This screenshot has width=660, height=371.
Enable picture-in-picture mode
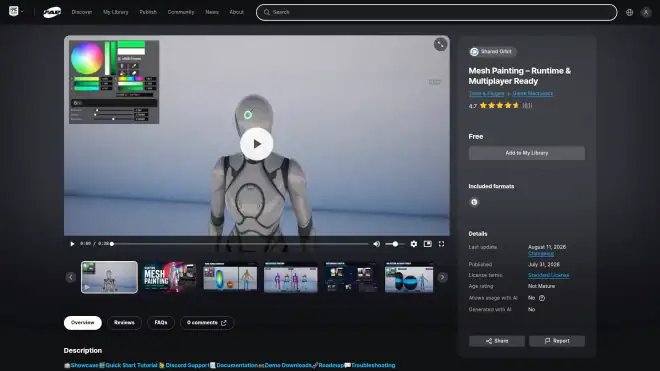(x=428, y=244)
